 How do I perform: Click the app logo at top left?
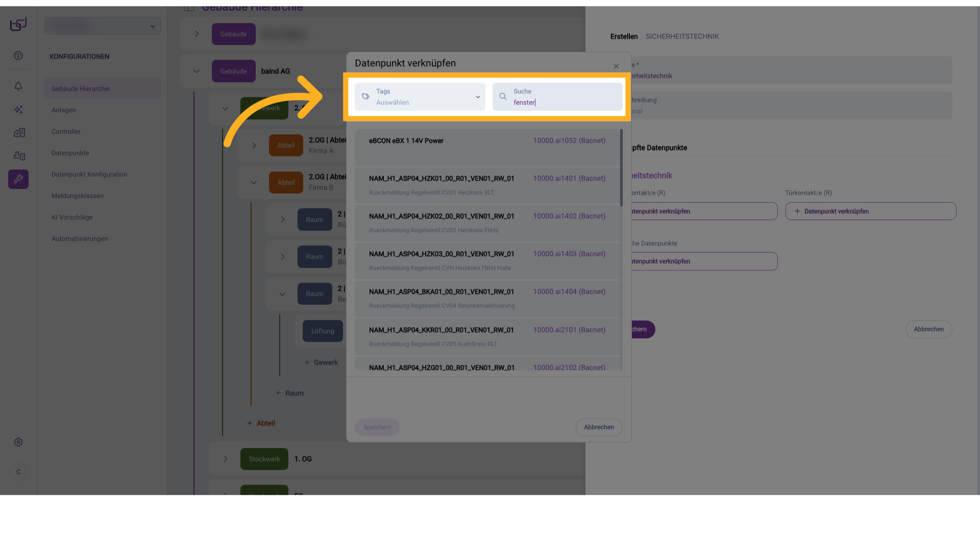[x=18, y=24]
